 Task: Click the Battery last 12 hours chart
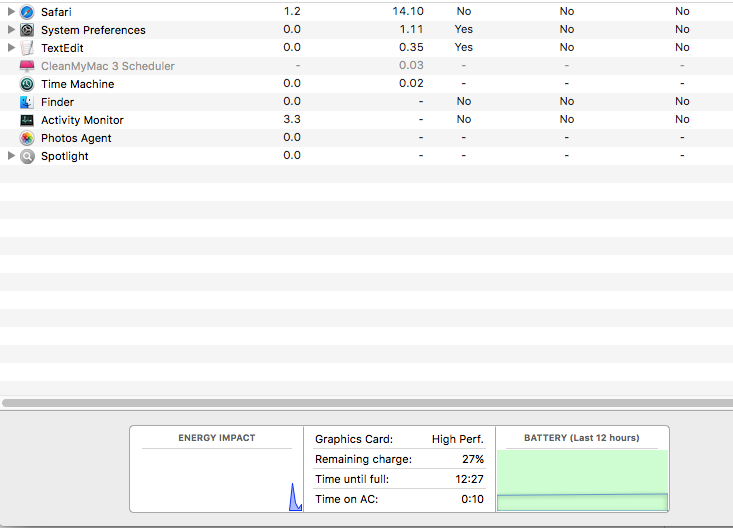pos(582,480)
